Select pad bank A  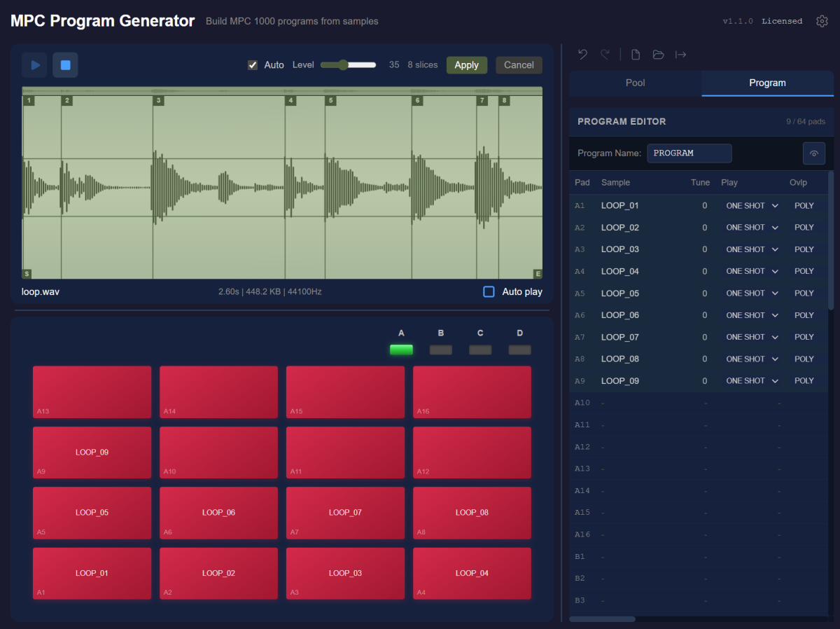click(401, 350)
